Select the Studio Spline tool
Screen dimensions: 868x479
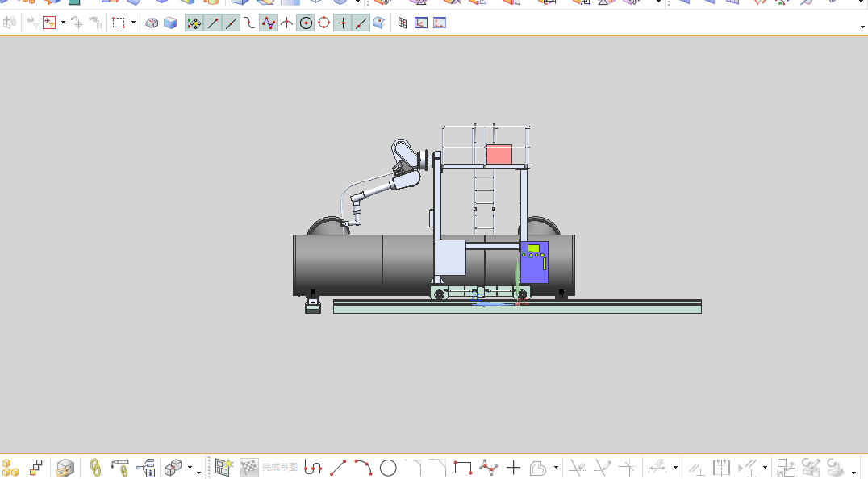pos(488,468)
